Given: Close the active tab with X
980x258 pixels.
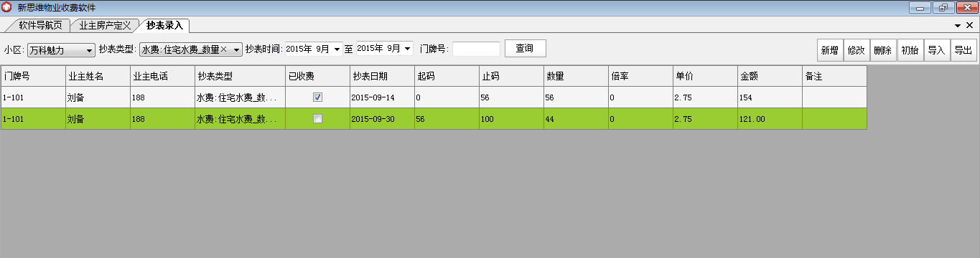Looking at the screenshot, I should (x=969, y=26).
